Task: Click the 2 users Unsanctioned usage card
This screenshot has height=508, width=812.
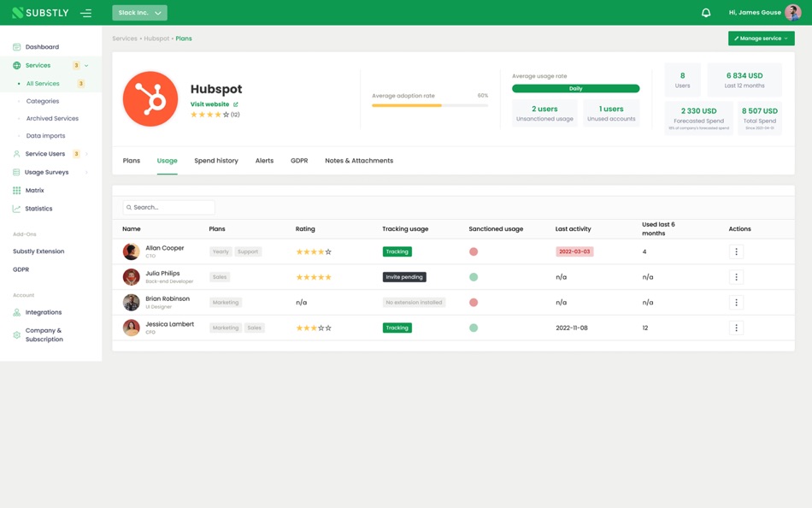Action: pyautogui.click(x=544, y=113)
